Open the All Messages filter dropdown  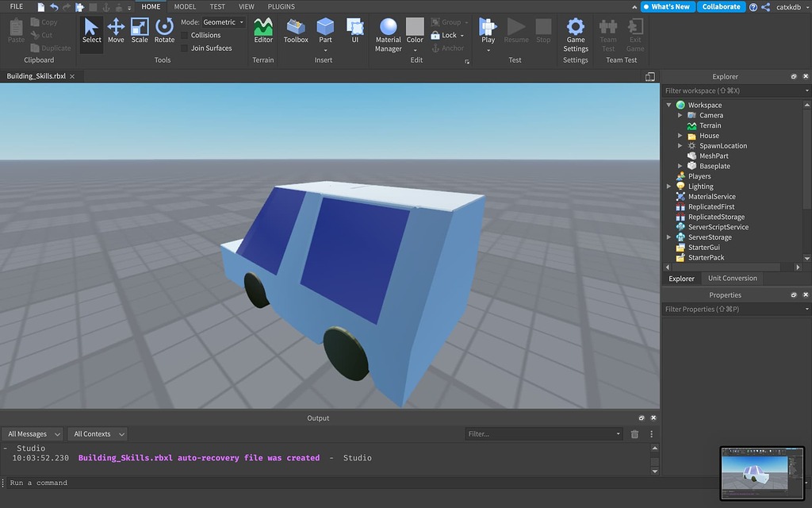pyautogui.click(x=32, y=433)
